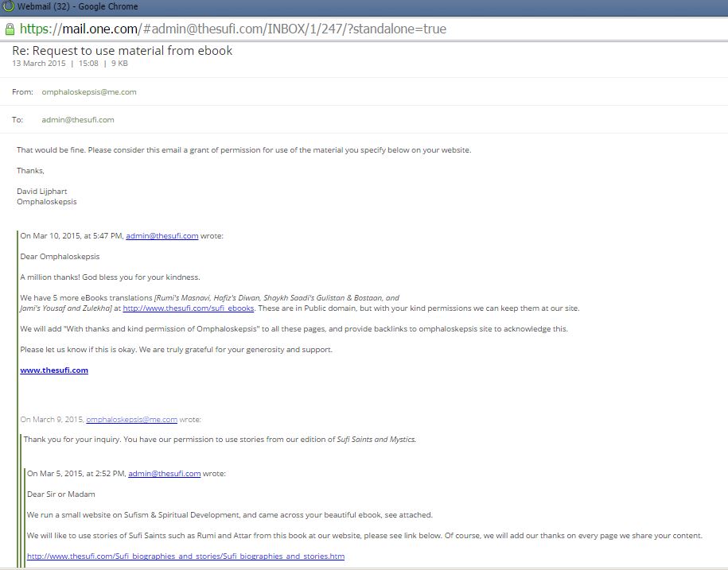Click subject 'Re: Request to use material from ebook'
Image resolution: width=728 pixels, height=570 pixels.
pyautogui.click(x=122, y=51)
